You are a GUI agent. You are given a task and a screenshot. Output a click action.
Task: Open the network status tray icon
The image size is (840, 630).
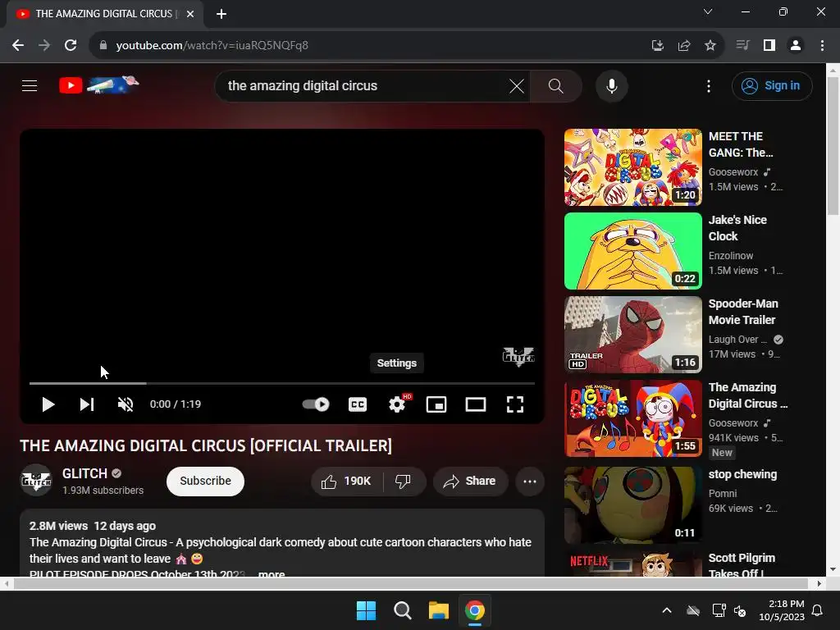tap(719, 610)
